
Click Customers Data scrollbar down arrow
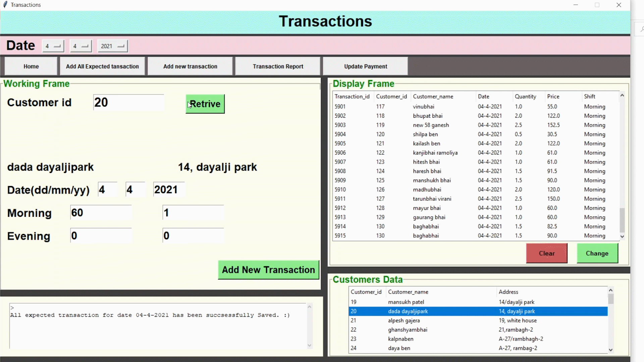pyautogui.click(x=611, y=350)
